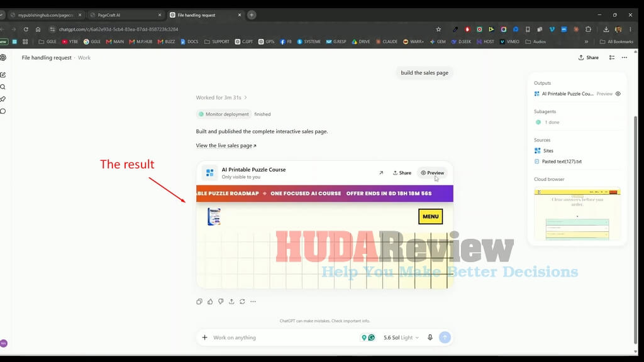Click the address bar URL

pos(118,30)
